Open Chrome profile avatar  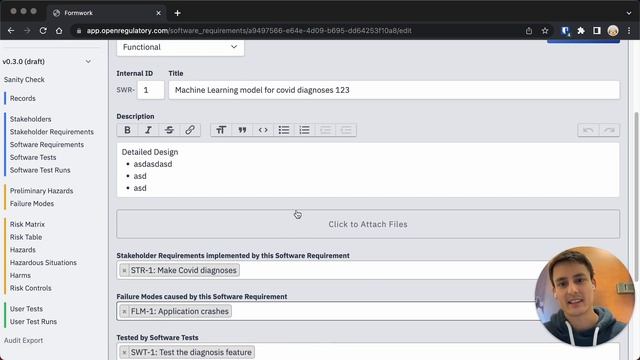613,31
